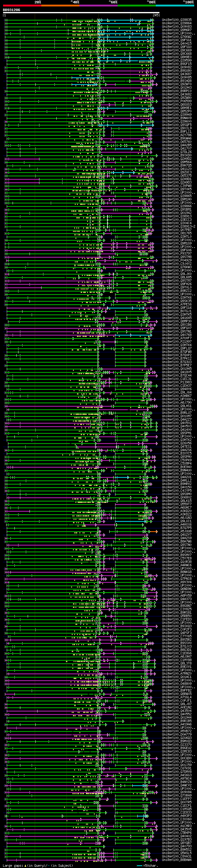
Task: Select hit label UniRef100_C5XPK9
Action: (x=177, y=460)
